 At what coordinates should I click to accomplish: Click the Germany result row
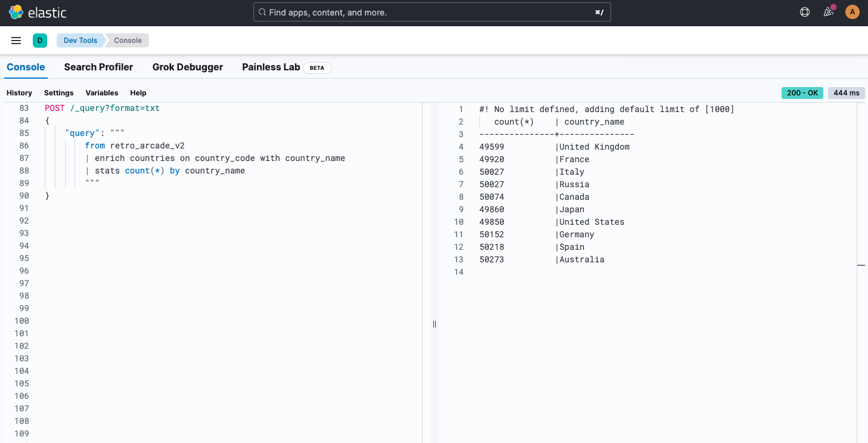[537, 234]
